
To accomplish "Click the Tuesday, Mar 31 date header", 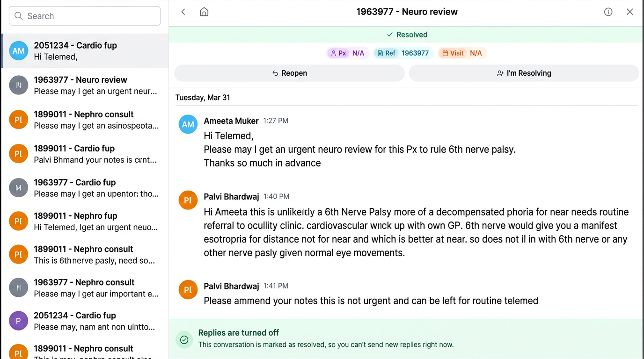I will [203, 98].
